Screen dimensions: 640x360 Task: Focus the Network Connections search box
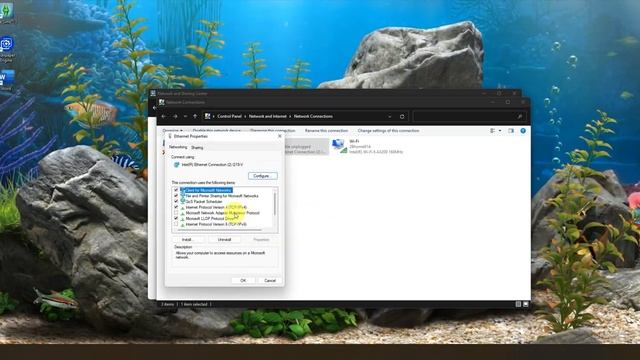tap(469, 117)
